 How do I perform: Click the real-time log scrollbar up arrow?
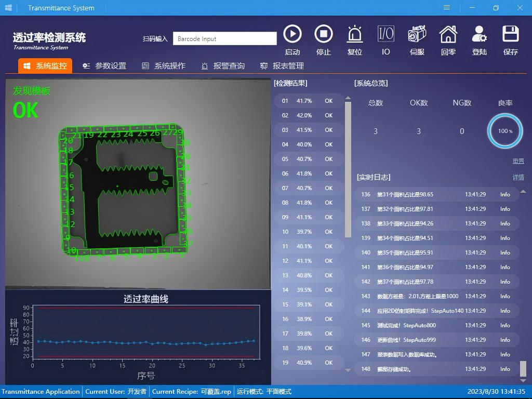pyautogui.click(x=523, y=192)
